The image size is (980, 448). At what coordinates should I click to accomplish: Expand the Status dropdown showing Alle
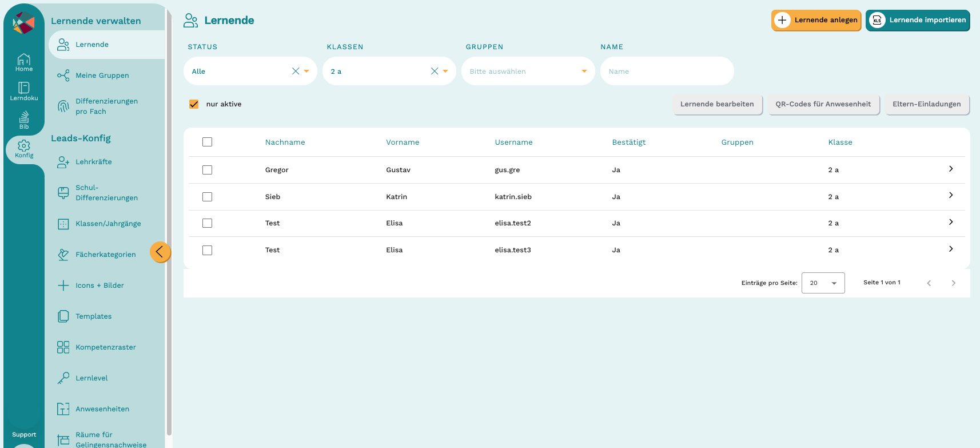coord(250,71)
